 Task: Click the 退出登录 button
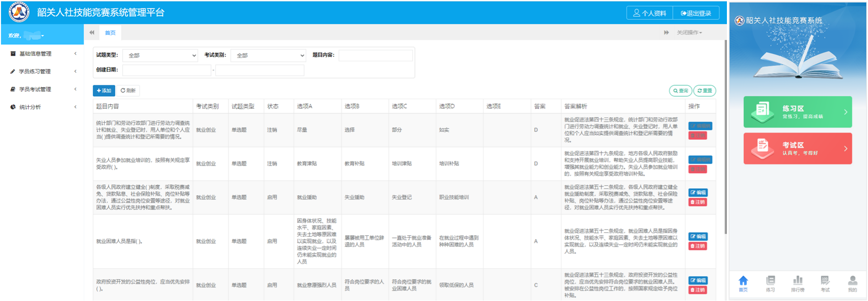tap(696, 13)
